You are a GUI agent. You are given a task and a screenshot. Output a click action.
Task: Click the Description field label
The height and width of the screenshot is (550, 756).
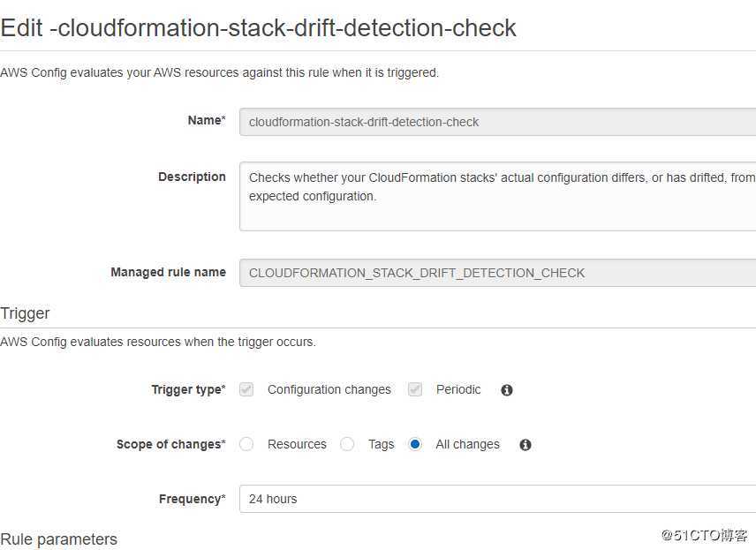click(192, 177)
